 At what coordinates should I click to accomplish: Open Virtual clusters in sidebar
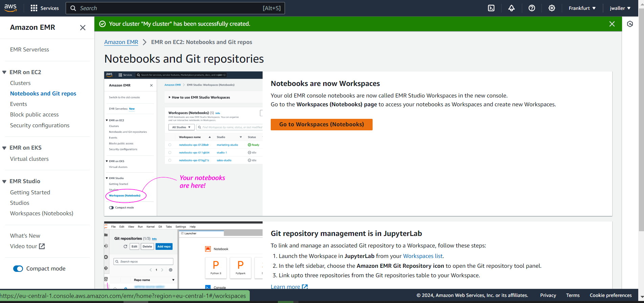tap(29, 159)
